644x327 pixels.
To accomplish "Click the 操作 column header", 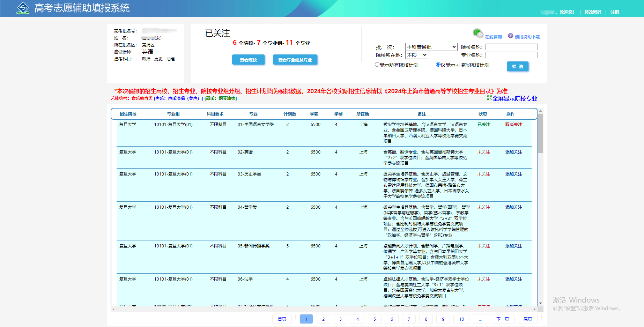I will (510, 114).
